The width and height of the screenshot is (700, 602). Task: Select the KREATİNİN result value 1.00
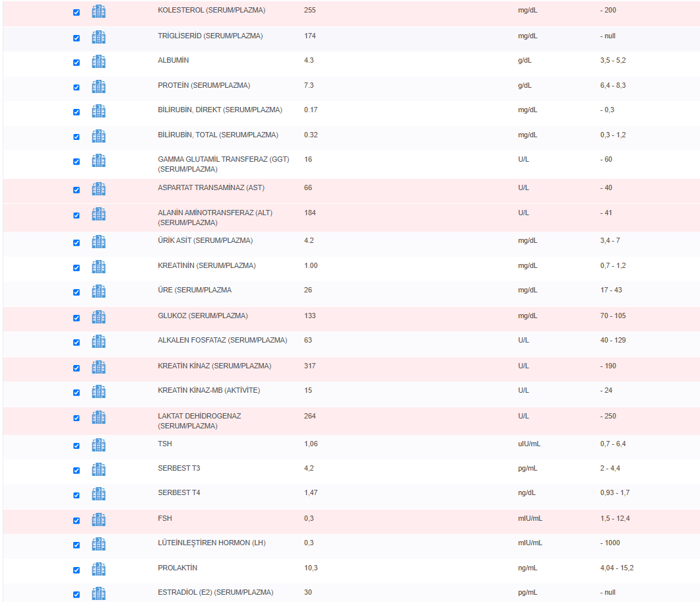click(x=311, y=265)
